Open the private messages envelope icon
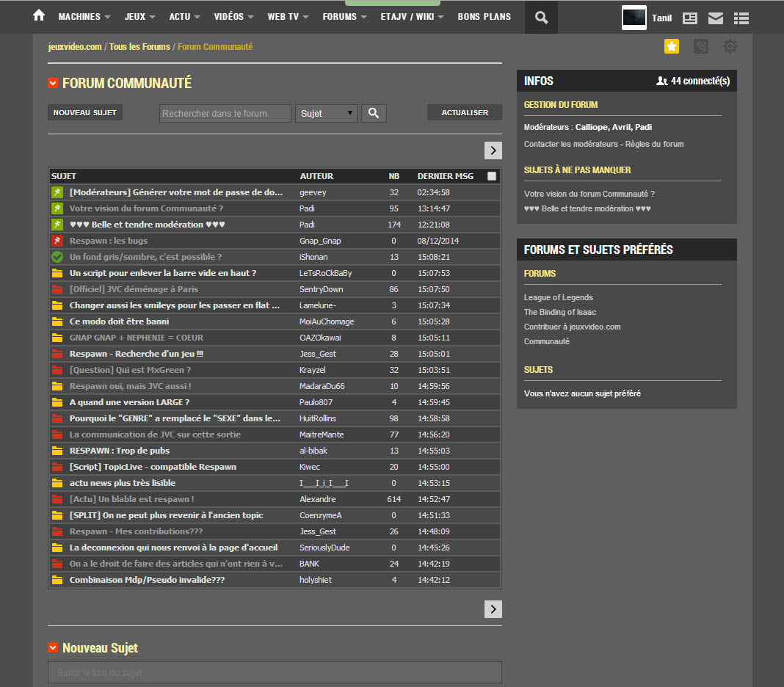 [715, 18]
